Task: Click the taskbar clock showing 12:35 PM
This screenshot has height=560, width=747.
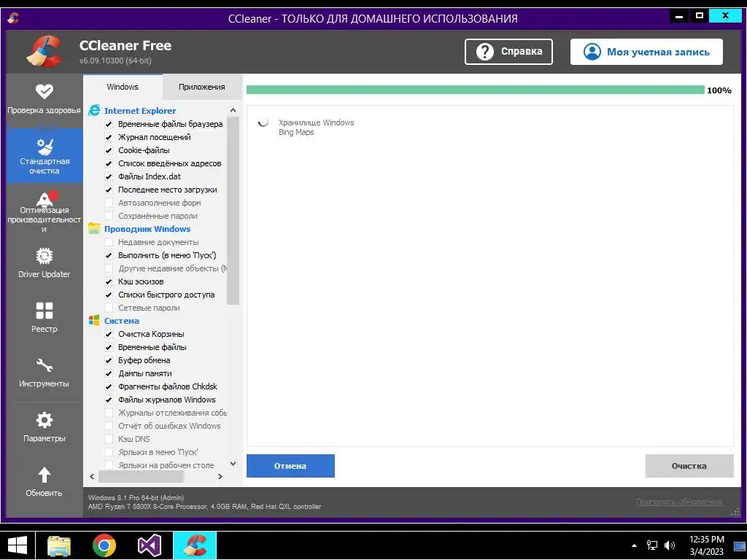Action: click(x=706, y=545)
